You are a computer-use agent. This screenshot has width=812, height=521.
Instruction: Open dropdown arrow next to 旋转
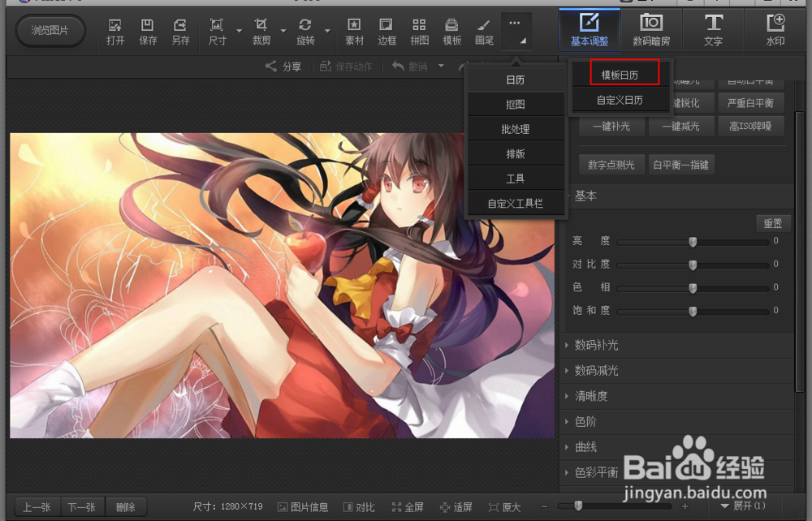(327, 31)
